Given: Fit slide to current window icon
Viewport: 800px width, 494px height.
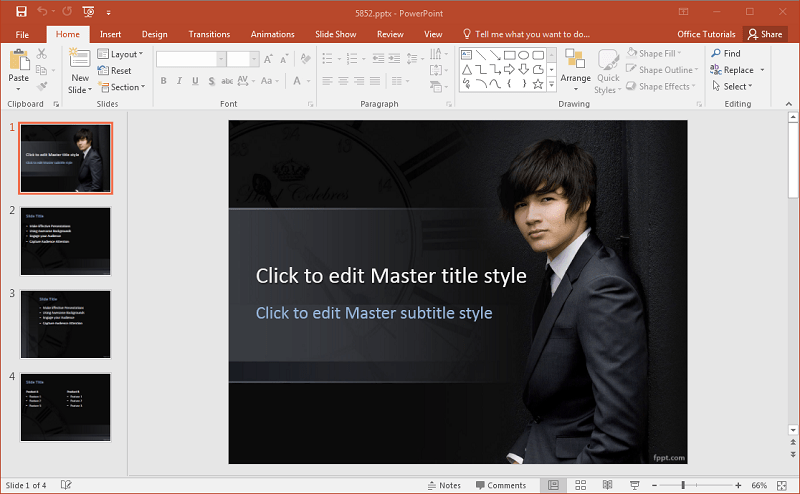Looking at the screenshot, I should click(x=783, y=485).
